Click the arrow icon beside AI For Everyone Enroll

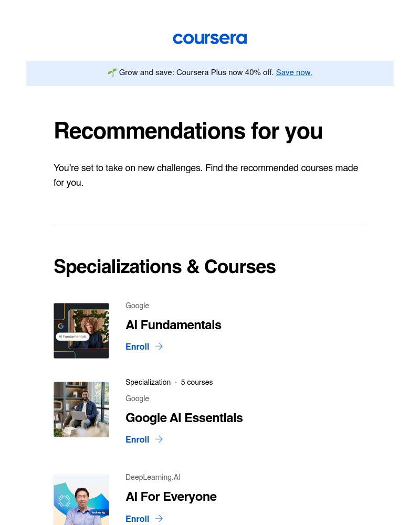point(159,519)
